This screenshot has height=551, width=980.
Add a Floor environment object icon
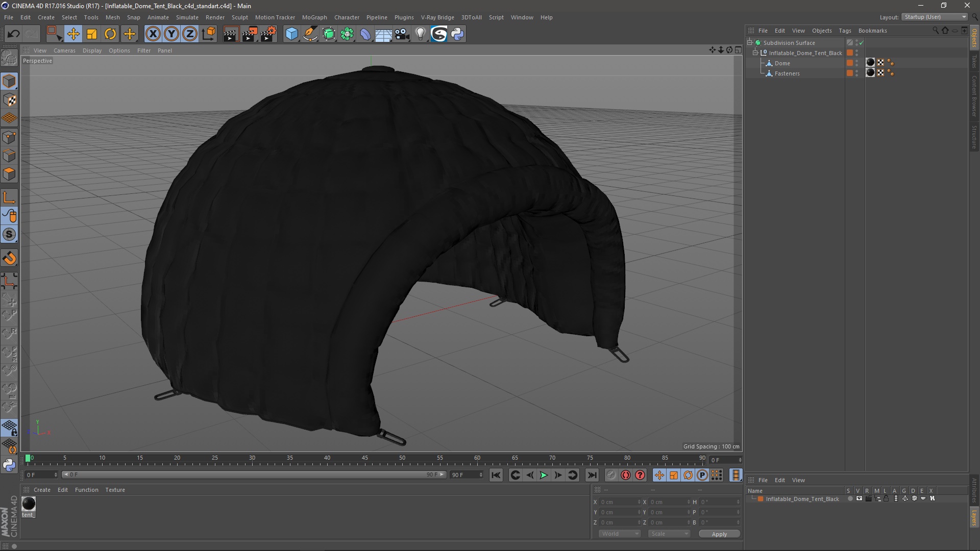[383, 34]
